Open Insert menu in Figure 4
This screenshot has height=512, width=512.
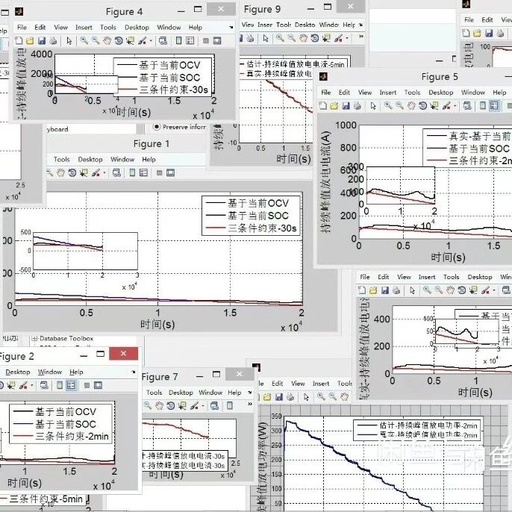[x=84, y=27]
